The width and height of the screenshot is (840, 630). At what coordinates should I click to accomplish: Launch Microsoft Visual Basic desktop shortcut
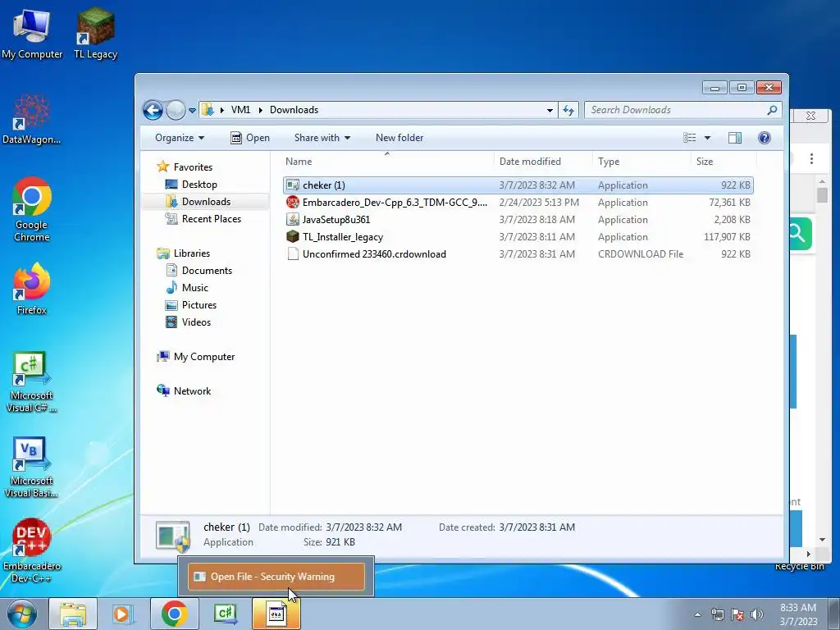click(32, 467)
